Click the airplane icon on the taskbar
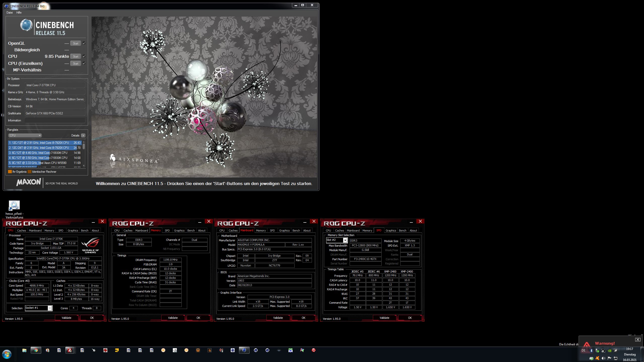 94,350
